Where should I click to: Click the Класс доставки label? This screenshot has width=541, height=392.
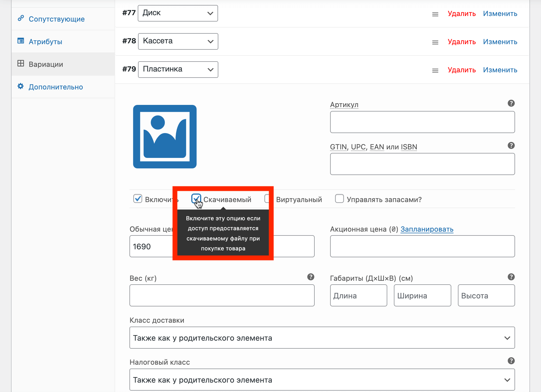[157, 320]
